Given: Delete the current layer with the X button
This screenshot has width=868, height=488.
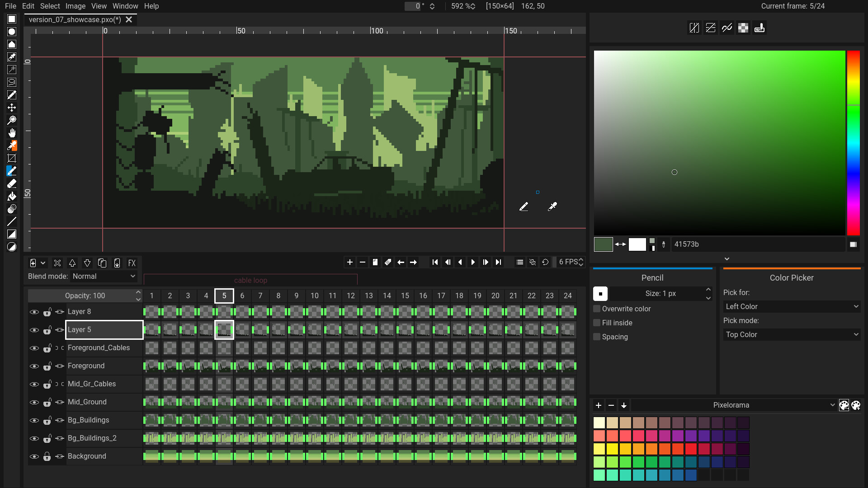Looking at the screenshot, I should (x=57, y=263).
